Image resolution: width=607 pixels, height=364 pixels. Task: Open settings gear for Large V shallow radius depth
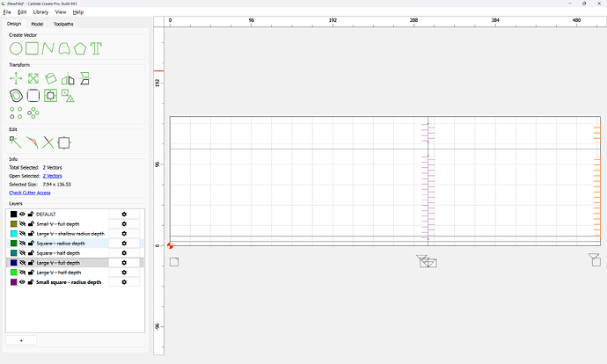pyautogui.click(x=124, y=234)
